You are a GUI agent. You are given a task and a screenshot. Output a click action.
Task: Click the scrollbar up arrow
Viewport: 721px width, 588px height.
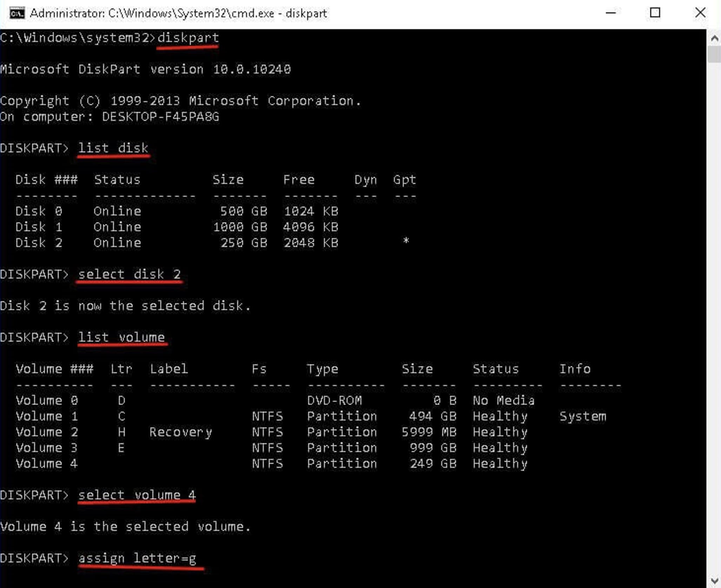point(714,38)
